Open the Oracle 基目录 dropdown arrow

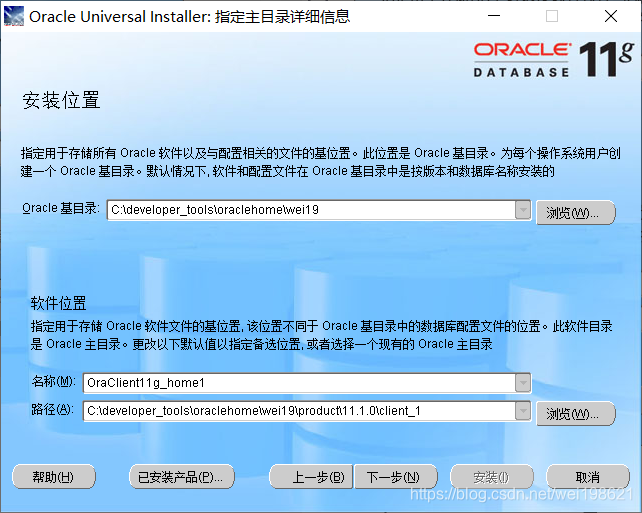coord(523,210)
